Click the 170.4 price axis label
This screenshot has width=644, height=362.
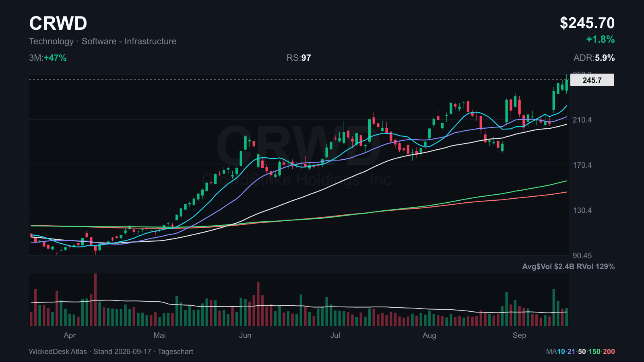point(582,165)
